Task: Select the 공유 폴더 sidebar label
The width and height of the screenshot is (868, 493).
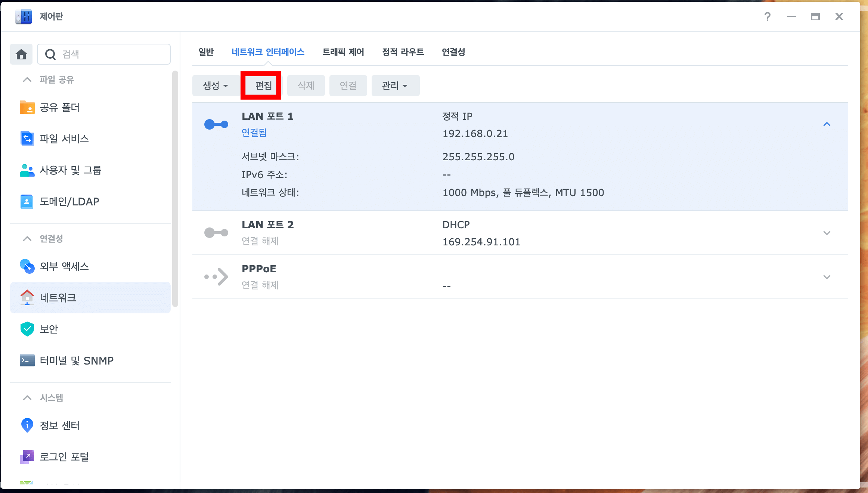Action: (60, 108)
